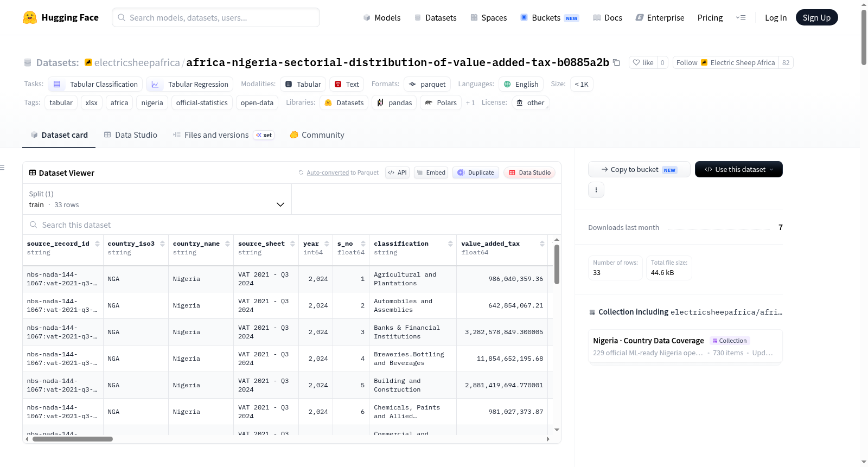This screenshot has width=868, height=467.
Task: Click the Hugging Face logo icon
Action: (x=30, y=17)
